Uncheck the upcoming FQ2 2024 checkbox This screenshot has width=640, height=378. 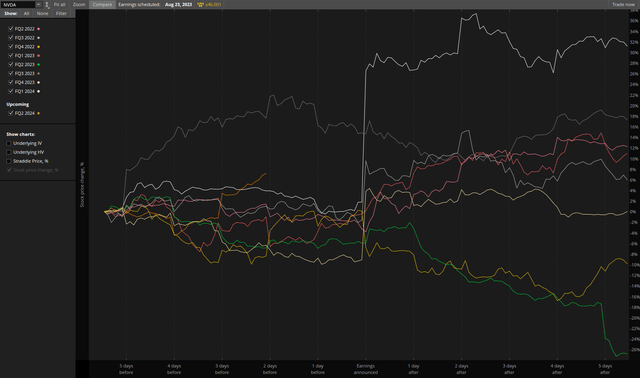click(x=11, y=113)
